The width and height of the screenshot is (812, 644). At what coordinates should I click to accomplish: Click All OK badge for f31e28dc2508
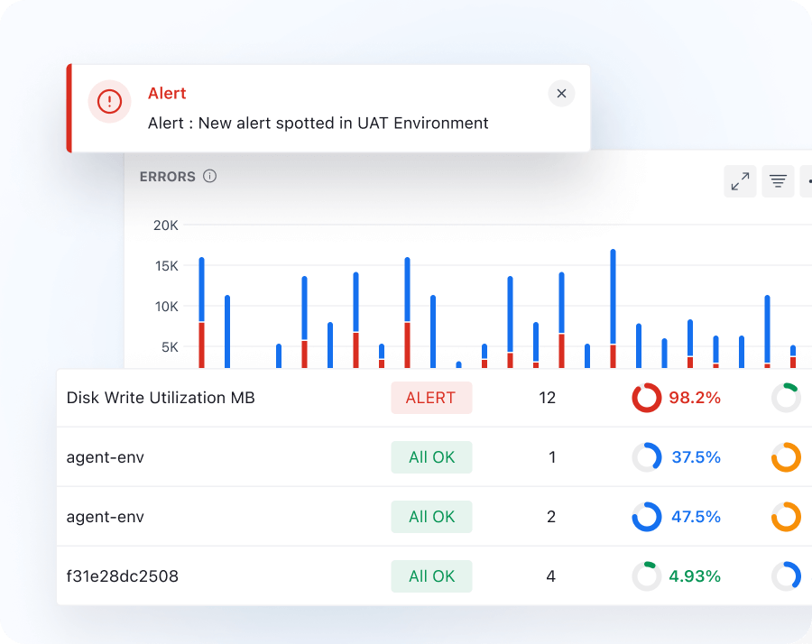pos(431,576)
